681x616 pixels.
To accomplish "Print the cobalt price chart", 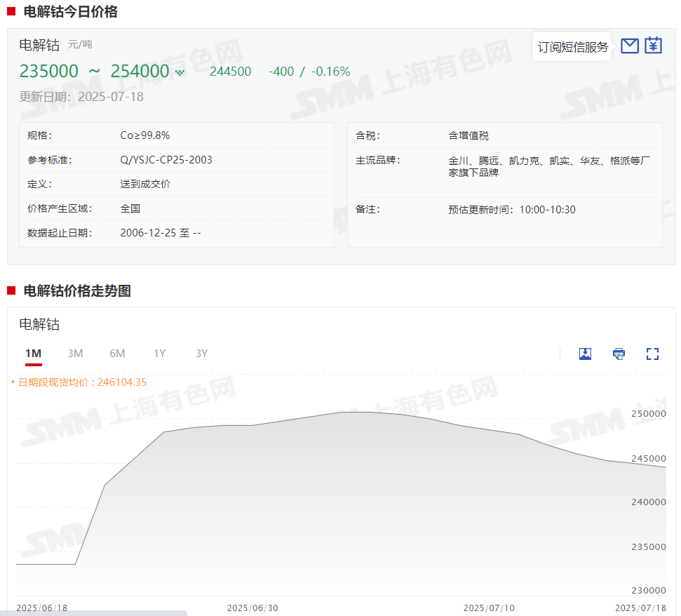I will [x=619, y=354].
